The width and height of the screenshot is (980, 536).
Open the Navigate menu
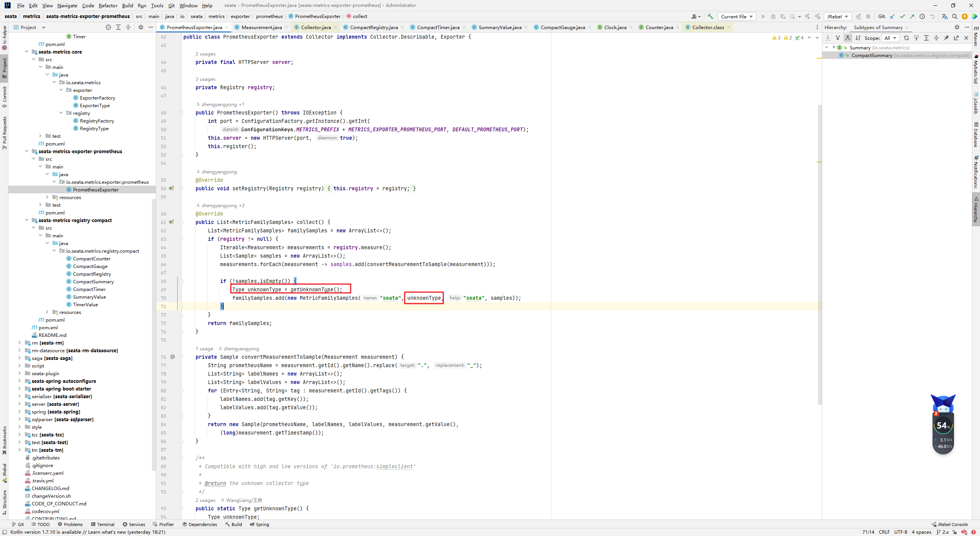point(67,5)
